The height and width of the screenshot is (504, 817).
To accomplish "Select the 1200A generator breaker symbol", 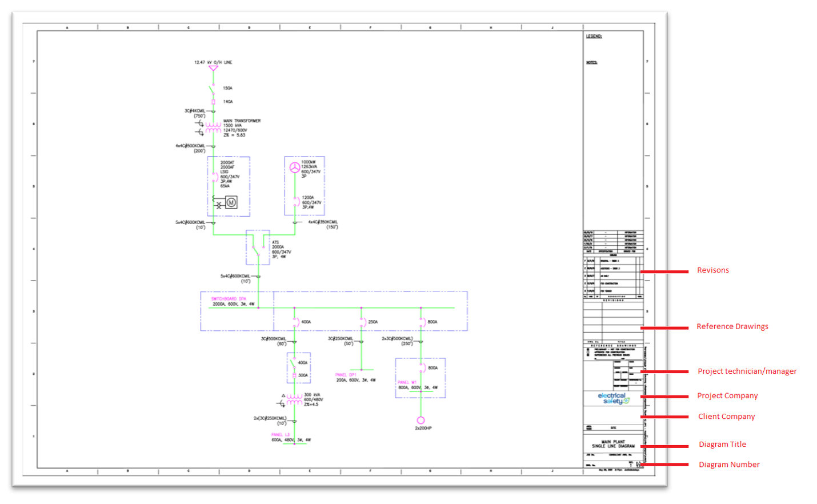I will [296, 202].
